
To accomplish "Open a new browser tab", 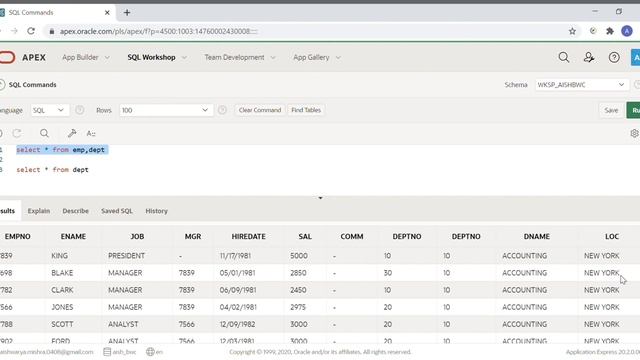I will [127, 13].
